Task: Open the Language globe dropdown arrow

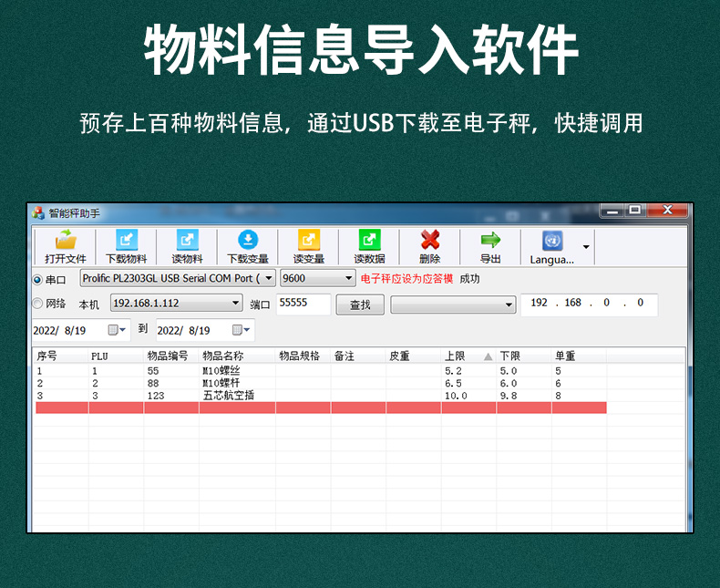Action: pyautogui.click(x=586, y=247)
